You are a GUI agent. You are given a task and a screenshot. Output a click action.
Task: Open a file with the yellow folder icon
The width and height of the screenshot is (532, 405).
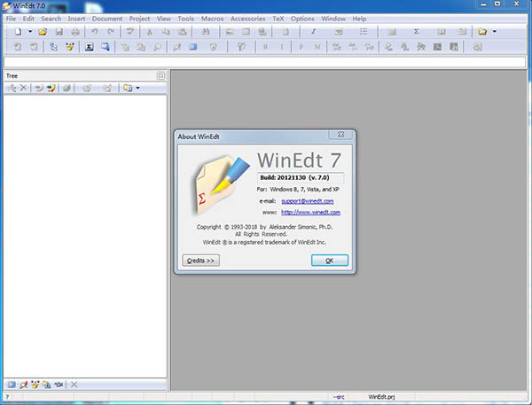[43, 32]
